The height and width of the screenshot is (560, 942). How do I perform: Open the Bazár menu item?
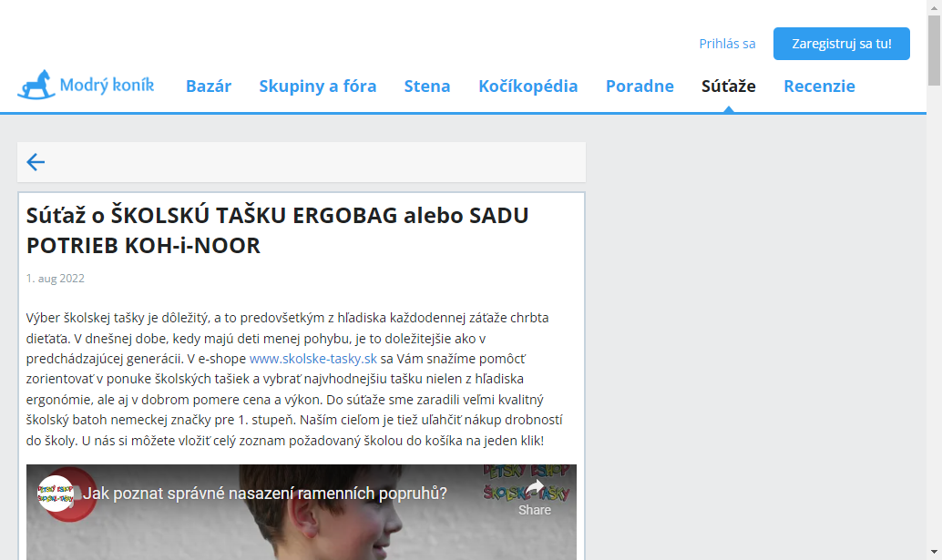pos(209,86)
